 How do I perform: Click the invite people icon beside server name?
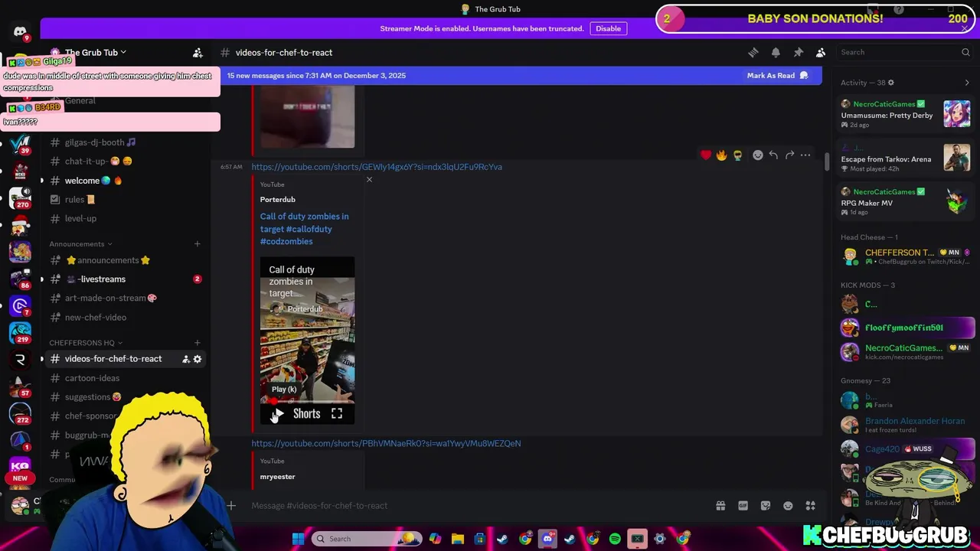[198, 52]
